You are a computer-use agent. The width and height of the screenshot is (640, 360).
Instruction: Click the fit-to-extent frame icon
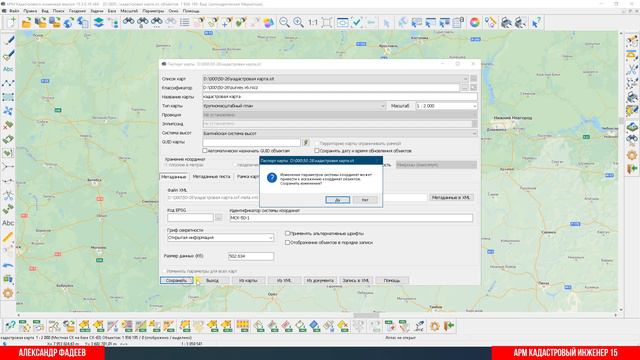(327, 22)
